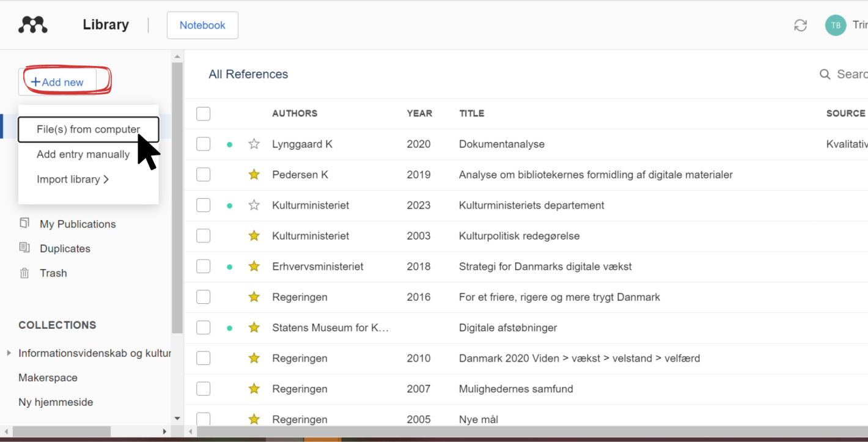Click the My Publications icon

point(24,223)
